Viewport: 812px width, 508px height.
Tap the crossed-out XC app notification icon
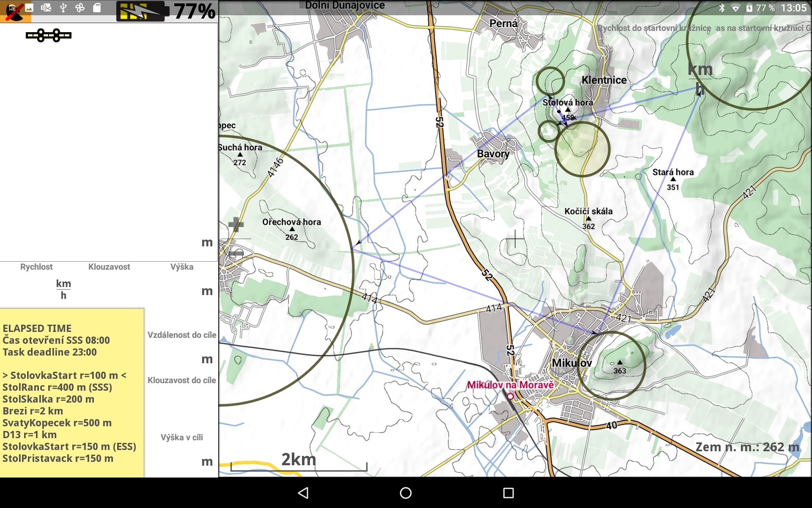(15, 11)
